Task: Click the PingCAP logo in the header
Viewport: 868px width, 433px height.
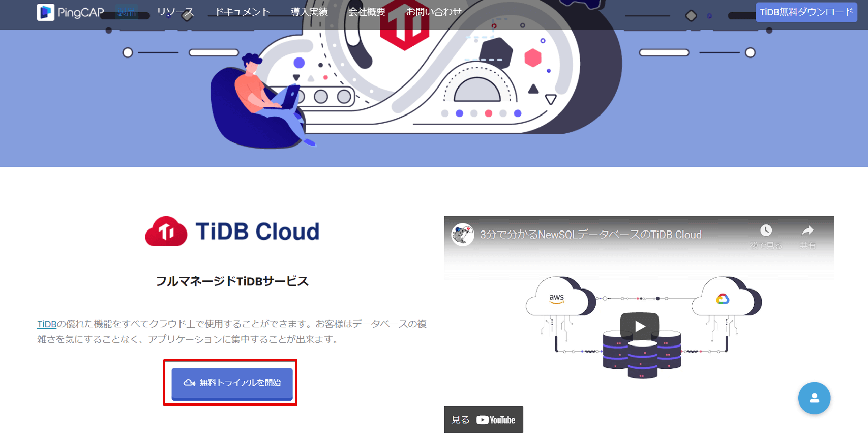Action: 71,12
